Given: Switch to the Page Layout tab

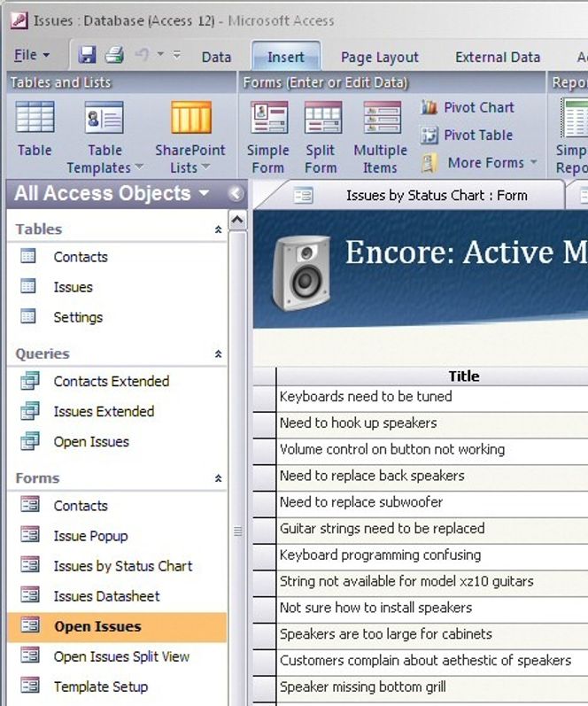Looking at the screenshot, I should (x=380, y=58).
